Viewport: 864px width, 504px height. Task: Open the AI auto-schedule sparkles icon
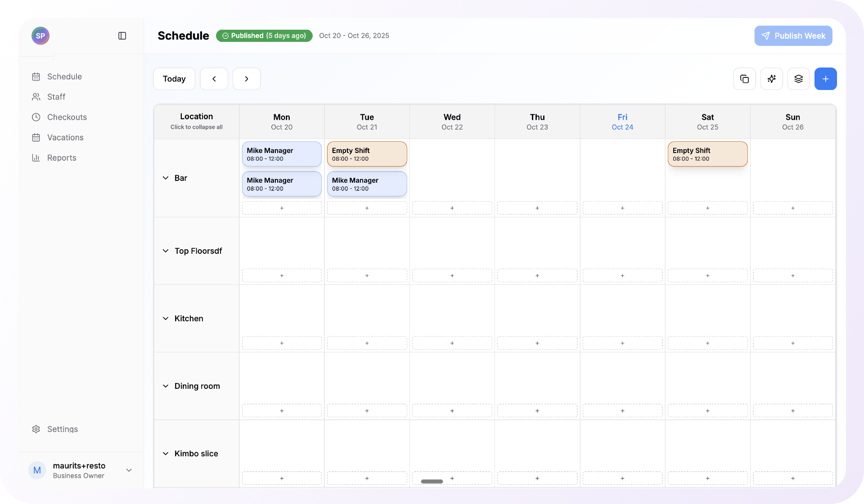[x=772, y=79]
